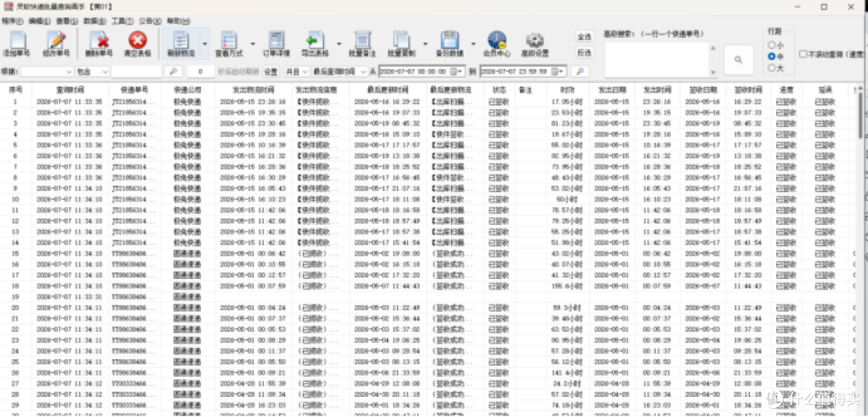Open the 程序(F) menu
This screenshot has width=868, height=417.
coord(12,21)
